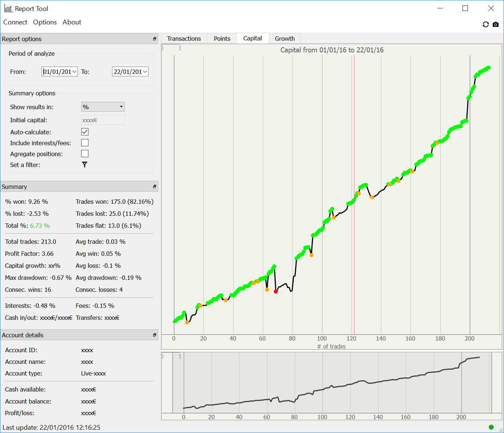Expand the Show results in dropdown

coord(103,107)
